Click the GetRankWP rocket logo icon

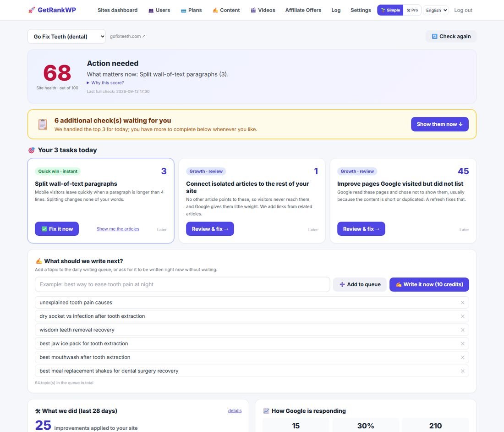tap(32, 10)
